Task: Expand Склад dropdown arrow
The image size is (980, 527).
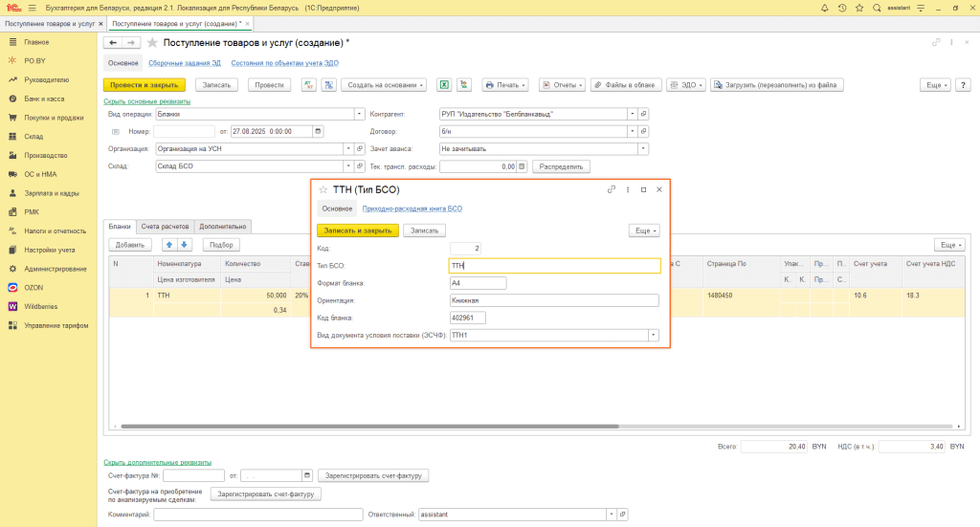Action: tap(348, 166)
